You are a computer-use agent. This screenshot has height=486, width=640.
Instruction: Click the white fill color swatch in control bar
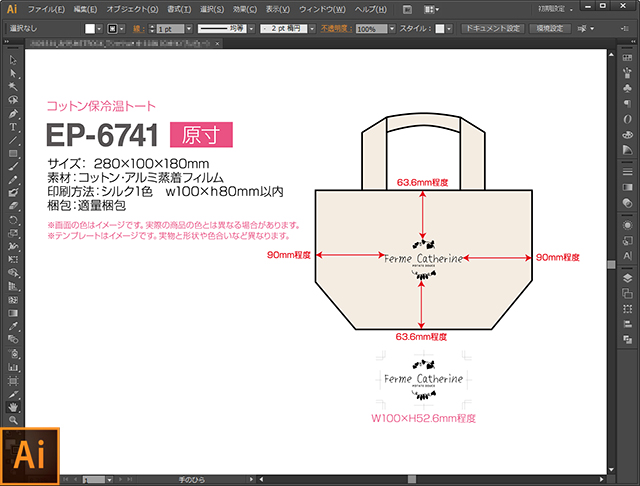tap(90, 29)
